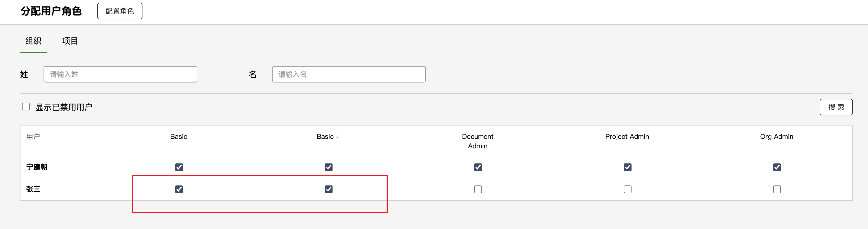Image resolution: width=868 pixels, height=229 pixels.
Task: Enable 显示已禁用用户 checkbox
Action: coord(26,107)
